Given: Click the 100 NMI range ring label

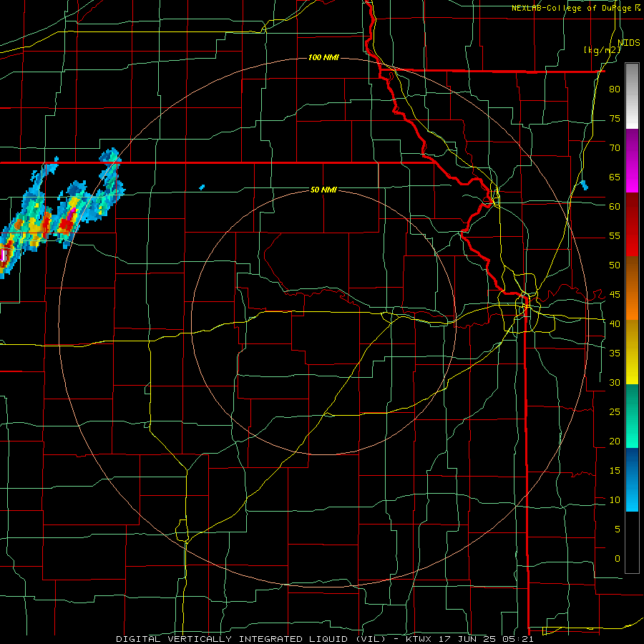Looking at the screenshot, I should [323, 57].
